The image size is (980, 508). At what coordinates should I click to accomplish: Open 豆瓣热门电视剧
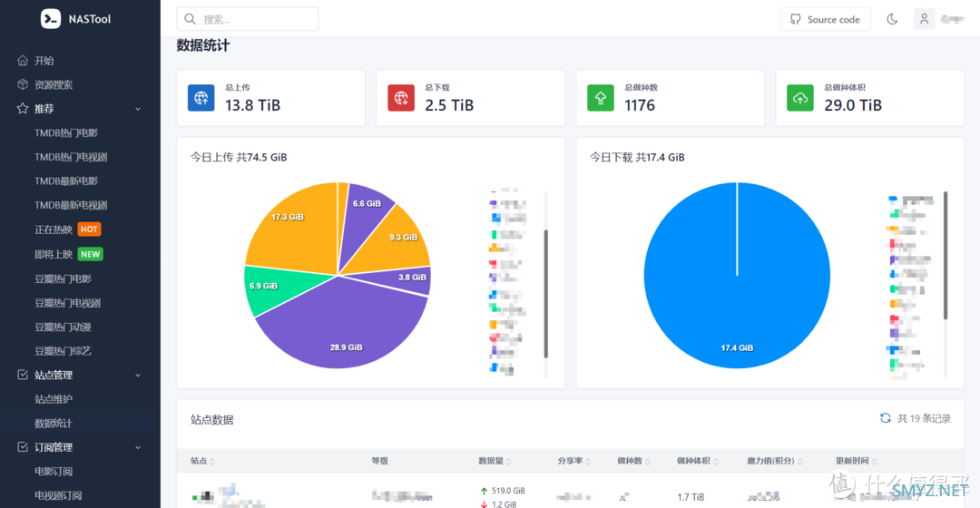[x=67, y=303]
